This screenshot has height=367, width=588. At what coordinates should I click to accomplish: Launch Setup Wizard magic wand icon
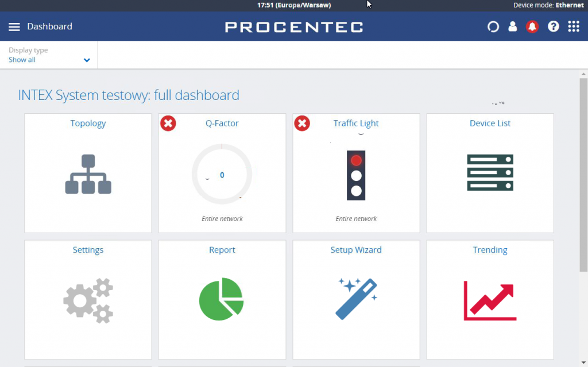(356, 299)
